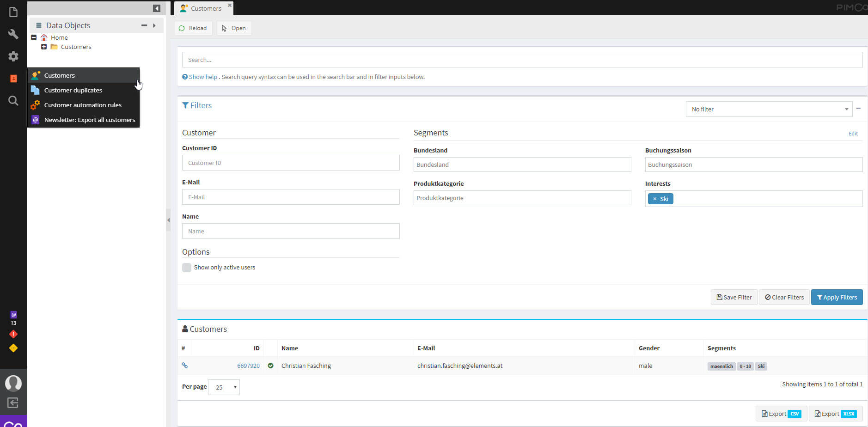
Task: Collapse the Home tree node
Action: click(34, 37)
